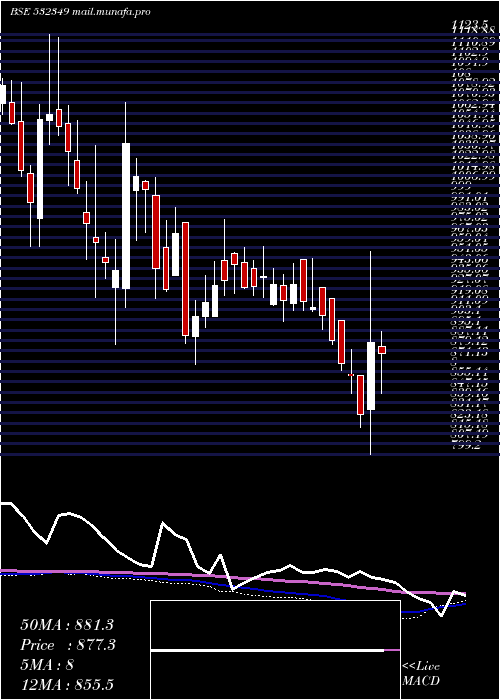Click the 5MA value line

tap(47, 665)
